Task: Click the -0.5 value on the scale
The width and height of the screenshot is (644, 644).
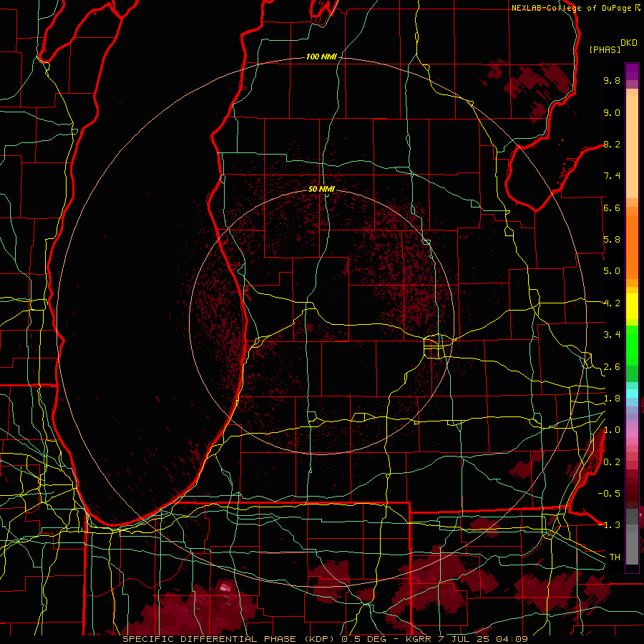Action: pos(609,494)
